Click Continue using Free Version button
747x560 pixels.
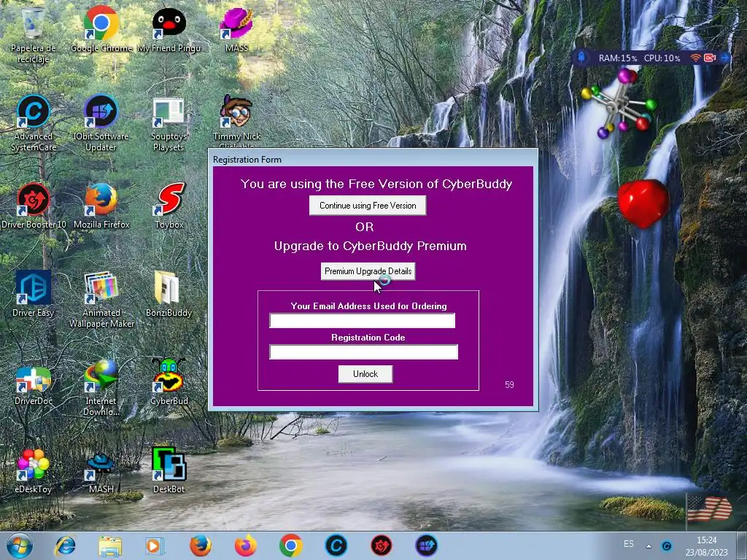368,206
